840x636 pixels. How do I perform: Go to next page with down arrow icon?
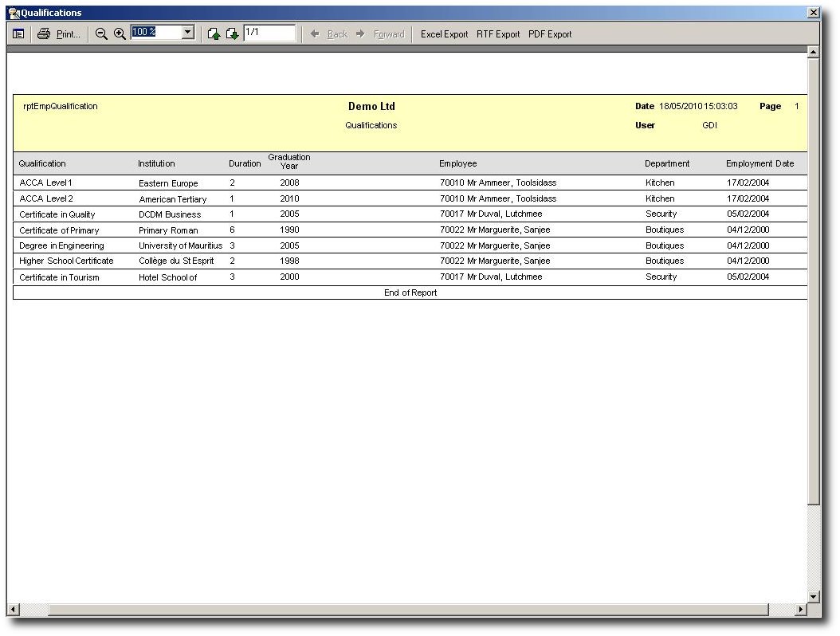[x=232, y=34]
